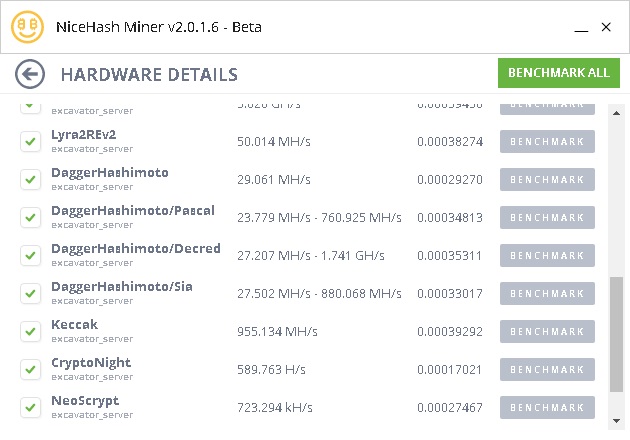The width and height of the screenshot is (630, 440).
Task: Click Benchmark for DaggerHashimoto/Decred
Action: pos(547,256)
